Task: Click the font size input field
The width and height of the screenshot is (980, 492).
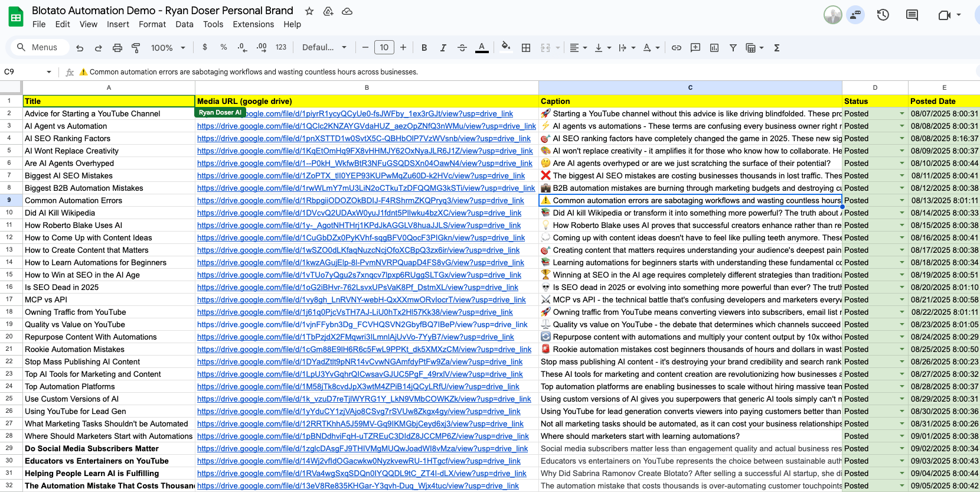Action: coord(384,48)
